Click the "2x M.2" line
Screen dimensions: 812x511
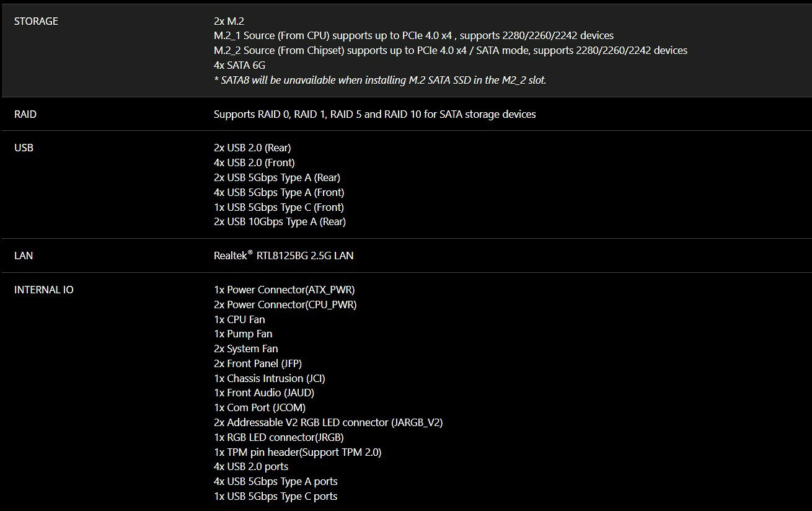(229, 21)
